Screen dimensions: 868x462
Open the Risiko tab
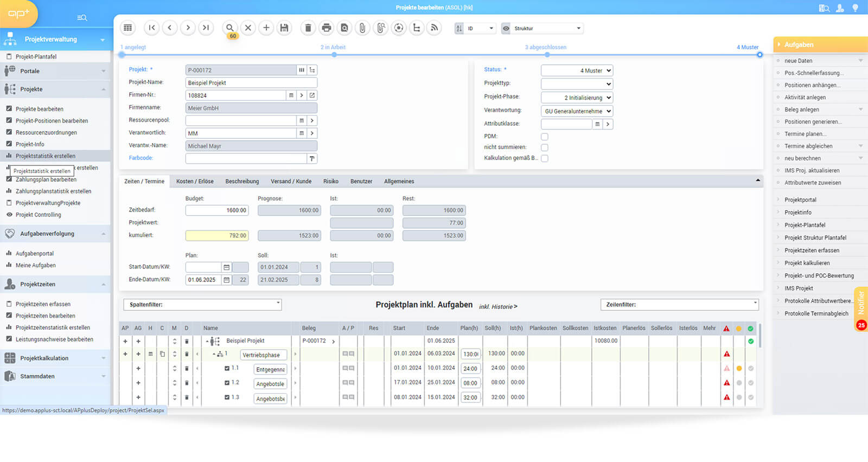[331, 182]
